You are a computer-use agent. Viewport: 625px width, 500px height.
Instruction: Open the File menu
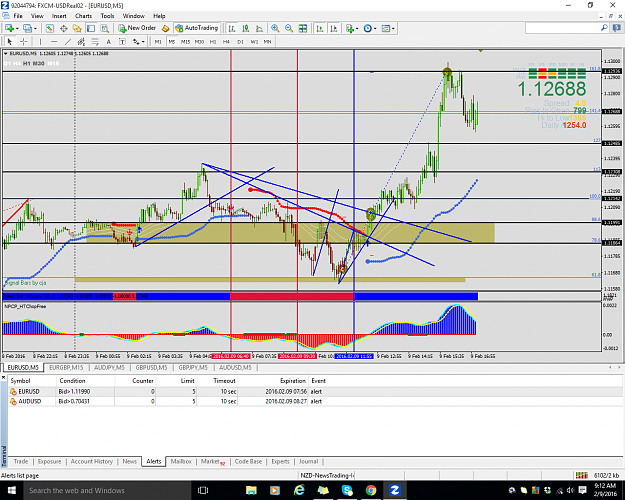point(18,16)
